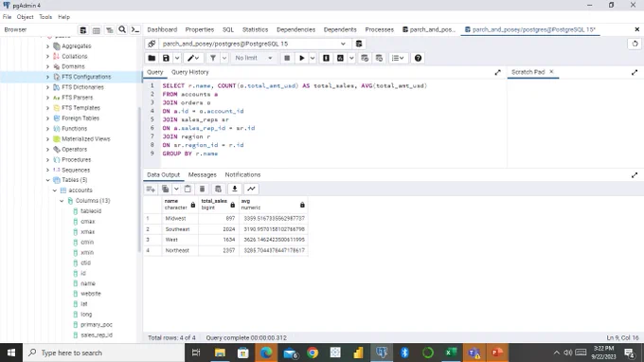Open the connection selector dropdown
The width and height of the screenshot is (644, 362).
[x=343, y=44]
